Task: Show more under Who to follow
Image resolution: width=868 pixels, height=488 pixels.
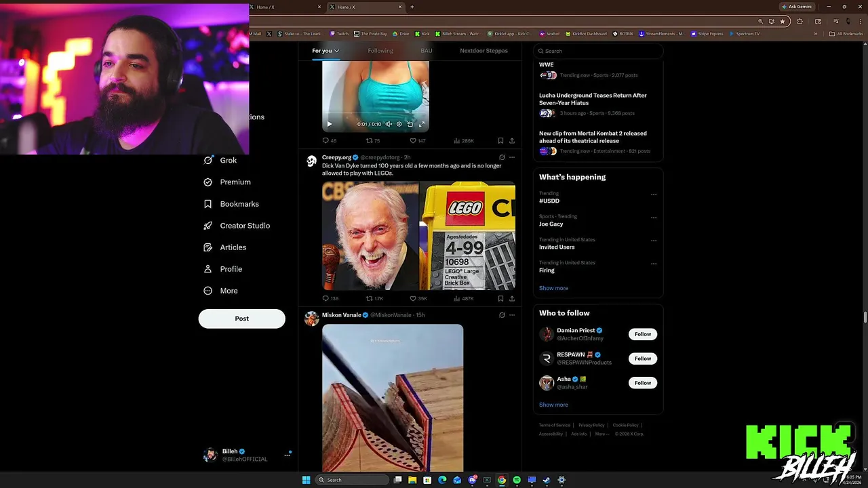Action: [553, 405]
